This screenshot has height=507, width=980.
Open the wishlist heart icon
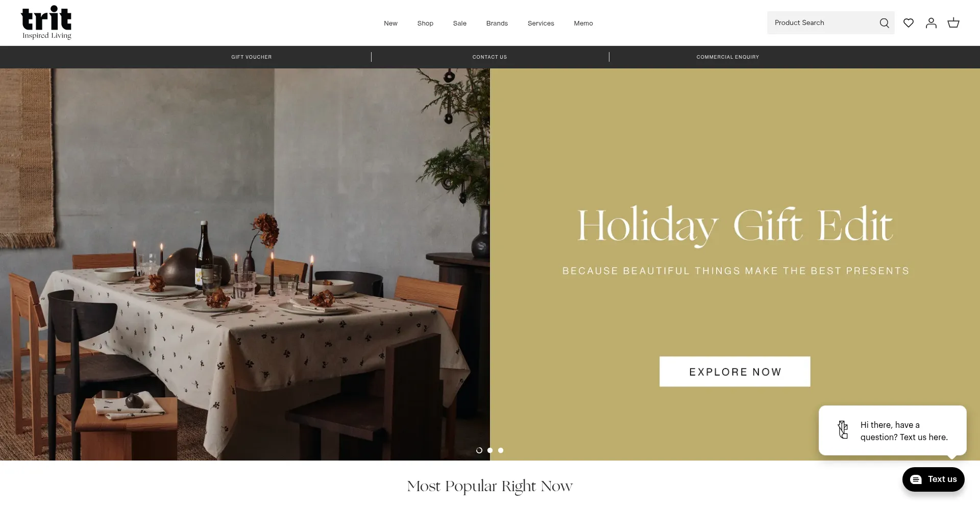pyautogui.click(x=909, y=23)
